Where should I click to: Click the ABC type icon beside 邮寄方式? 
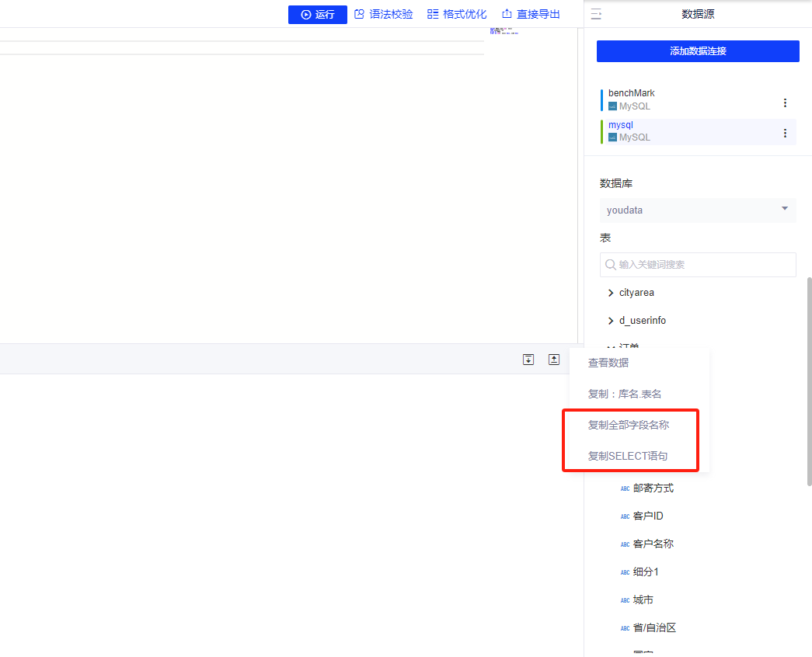click(625, 488)
